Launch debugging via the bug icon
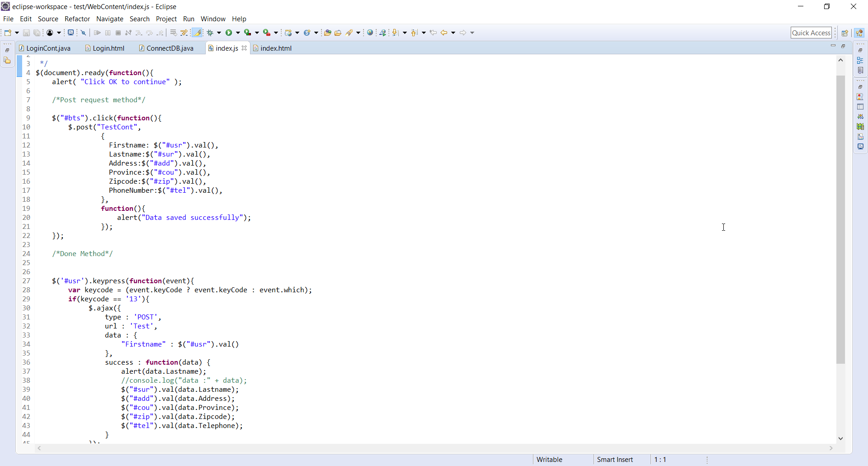The height and width of the screenshot is (466, 868). (x=210, y=32)
